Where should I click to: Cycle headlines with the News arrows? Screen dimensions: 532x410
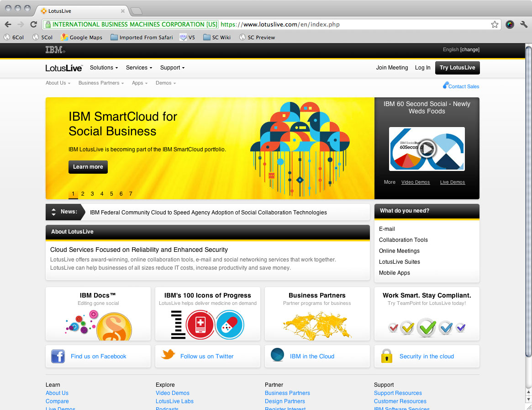coord(54,212)
